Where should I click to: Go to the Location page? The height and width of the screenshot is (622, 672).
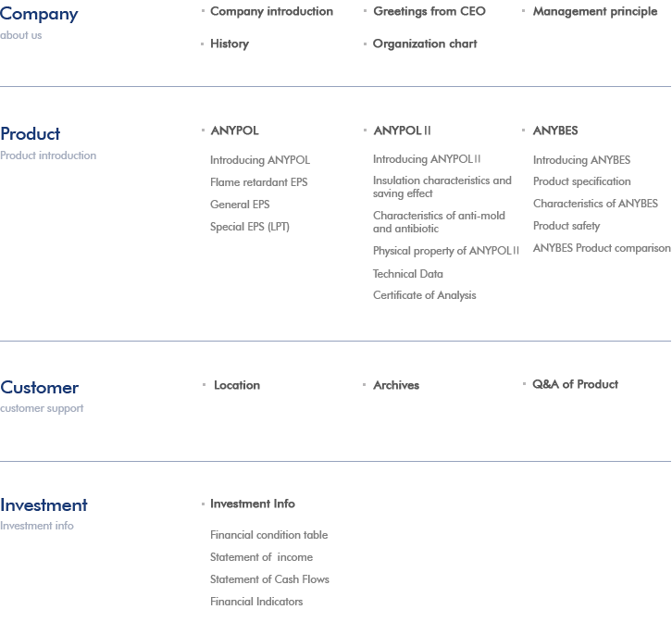(236, 385)
